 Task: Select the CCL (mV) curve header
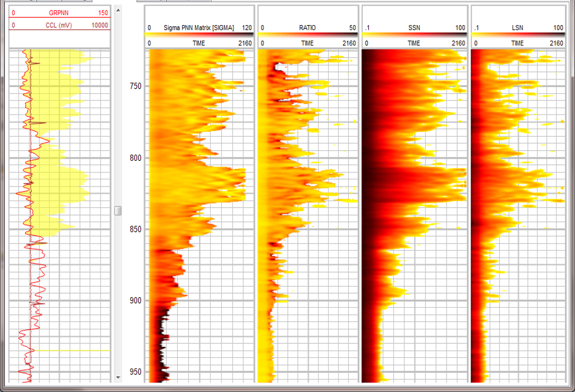(60, 25)
